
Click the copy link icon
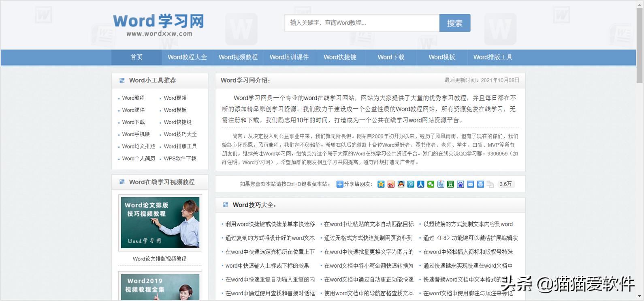coord(490,184)
